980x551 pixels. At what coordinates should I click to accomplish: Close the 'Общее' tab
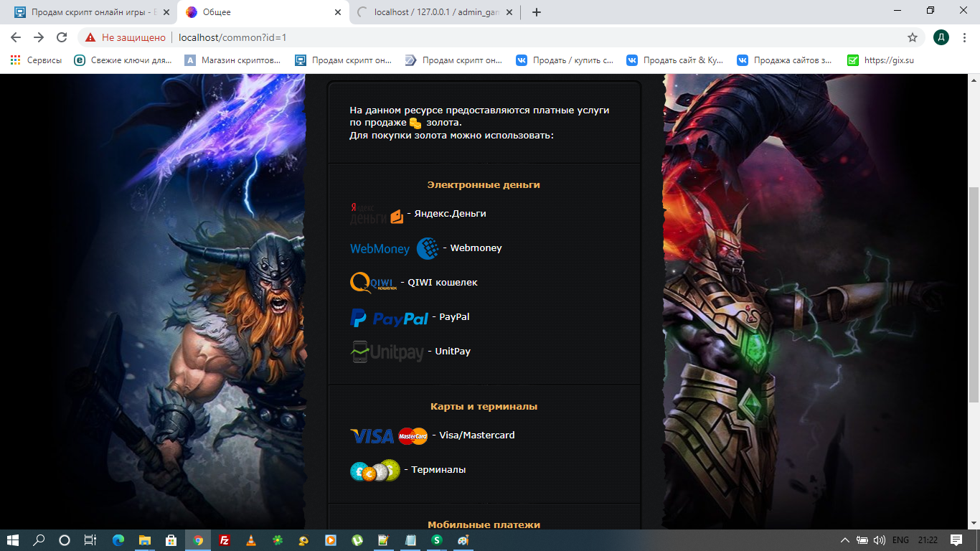click(338, 12)
